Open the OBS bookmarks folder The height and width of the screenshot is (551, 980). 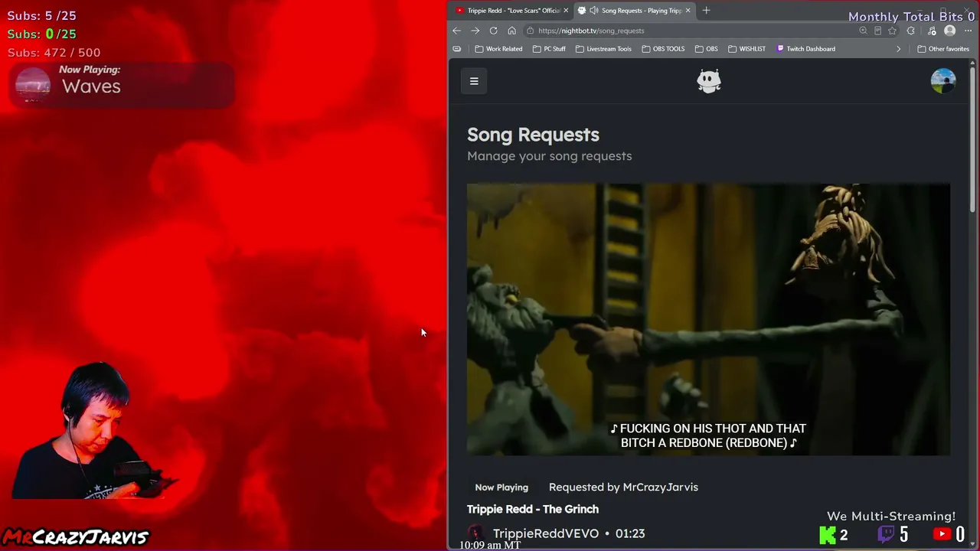tap(707, 49)
